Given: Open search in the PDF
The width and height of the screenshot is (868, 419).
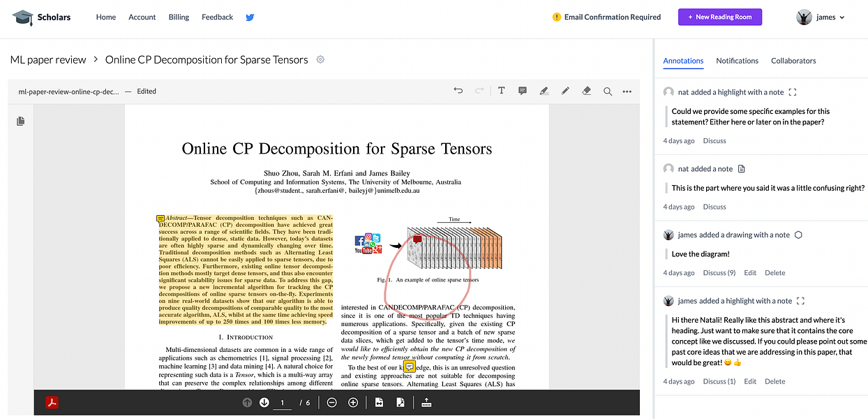Looking at the screenshot, I should [x=608, y=91].
